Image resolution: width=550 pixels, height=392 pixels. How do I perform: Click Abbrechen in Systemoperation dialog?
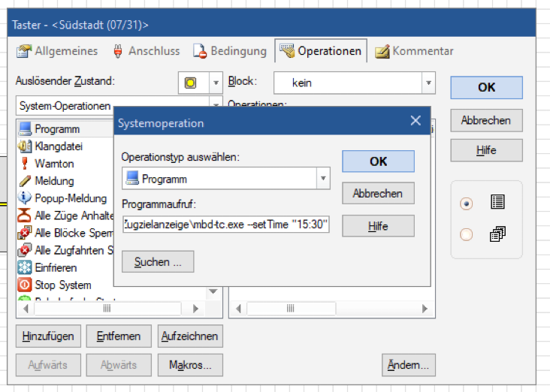(378, 193)
